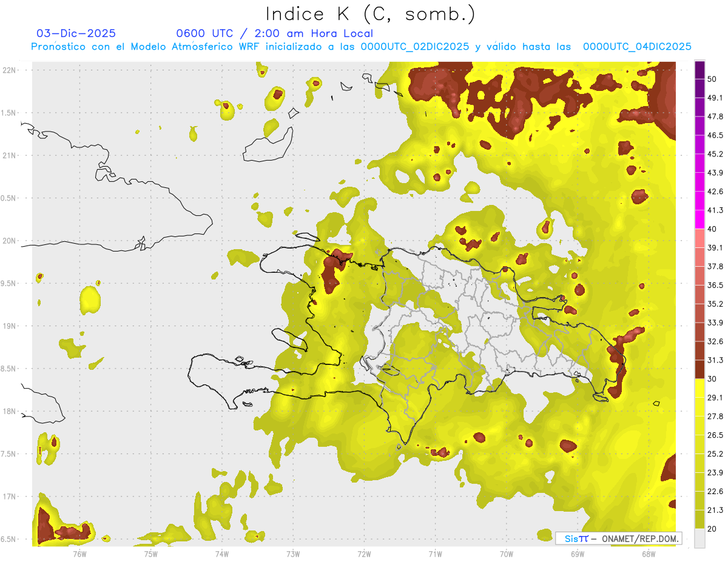Click the legend value '26.5'
The image size is (728, 562).
tap(715, 435)
